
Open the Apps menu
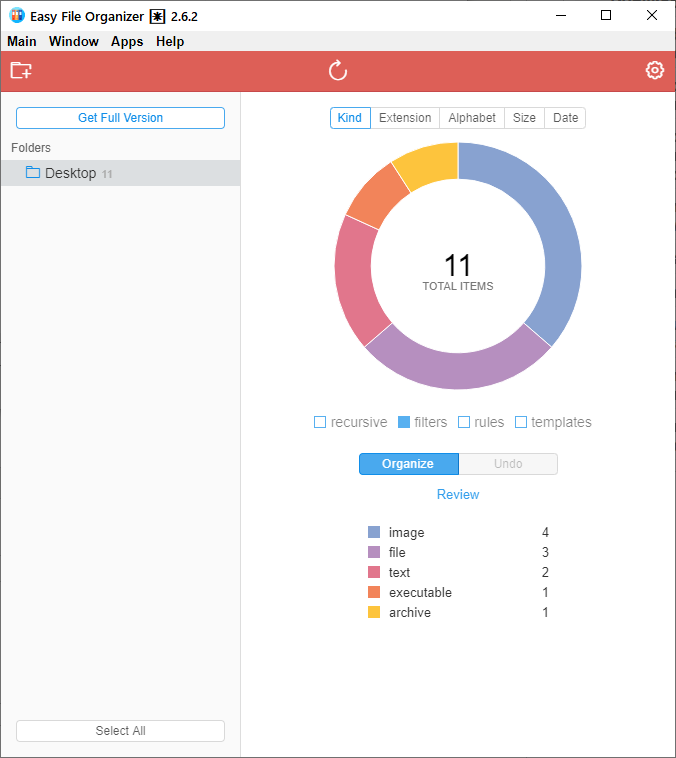pyautogui.click(x=127, y=42)
